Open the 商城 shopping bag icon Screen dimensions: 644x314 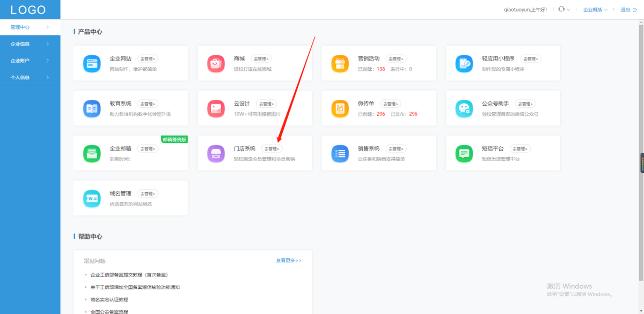(x=216, y=63)
